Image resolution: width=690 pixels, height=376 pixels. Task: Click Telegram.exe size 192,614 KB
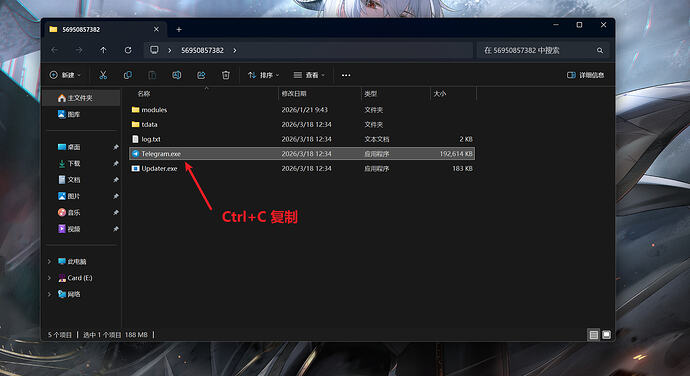click(x=456, y=154)
